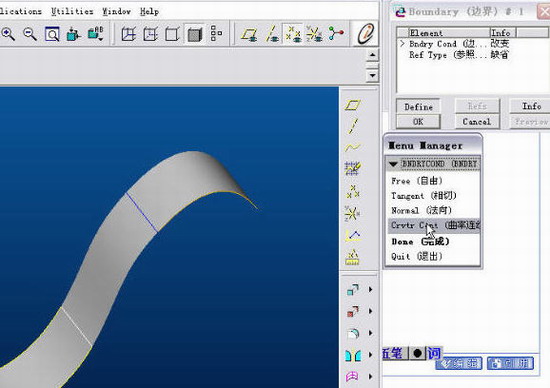Screen dimensions: 550x388
Task: Click the orient view icon with cube
Action: tap(73, 34)
